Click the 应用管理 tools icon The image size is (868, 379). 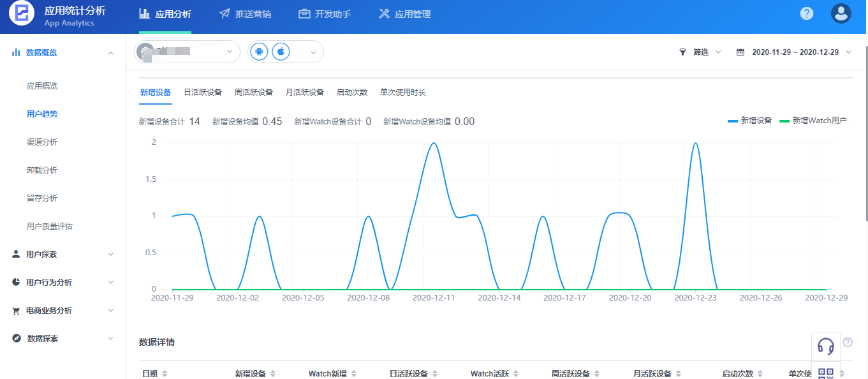(x=384, y=13)
